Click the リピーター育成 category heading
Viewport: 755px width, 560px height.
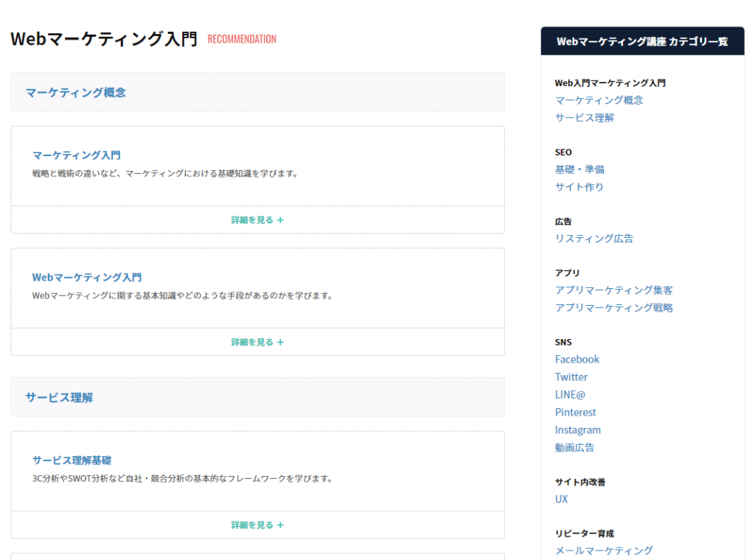(x=585, y=533)
